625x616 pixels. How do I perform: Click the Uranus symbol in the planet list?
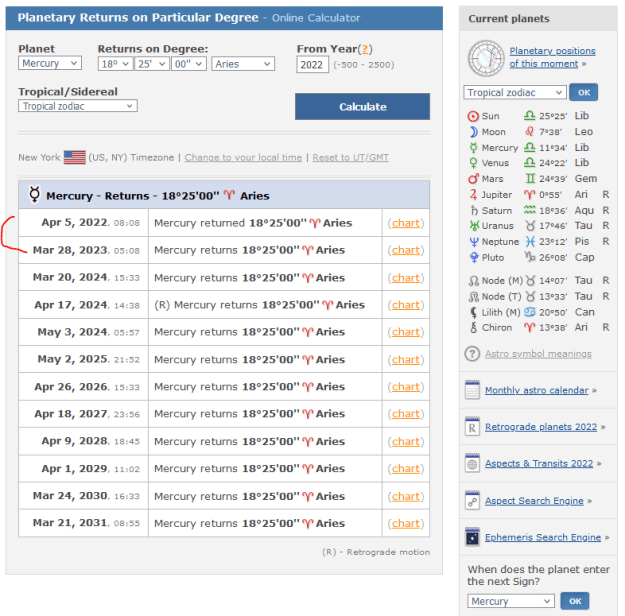point(474,226)
